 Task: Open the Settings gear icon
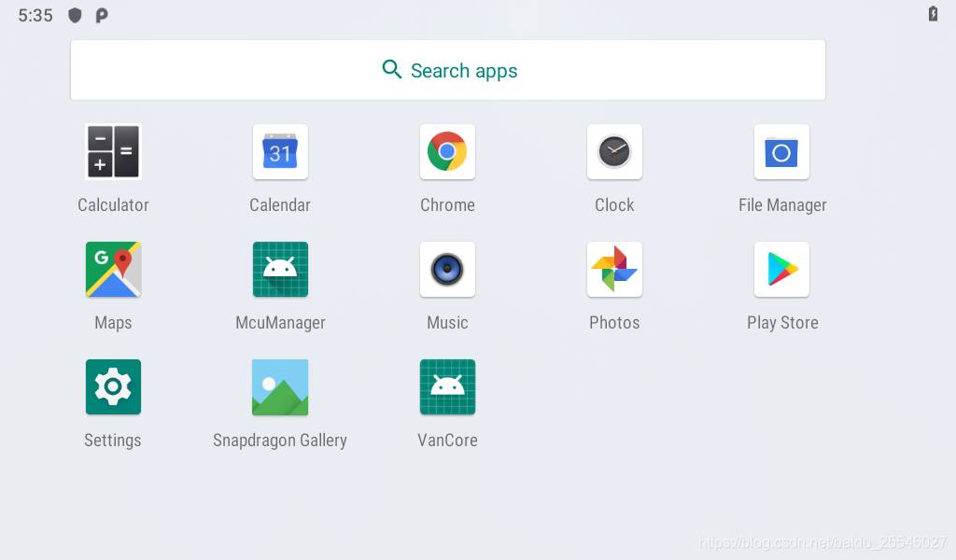[113, 387]
